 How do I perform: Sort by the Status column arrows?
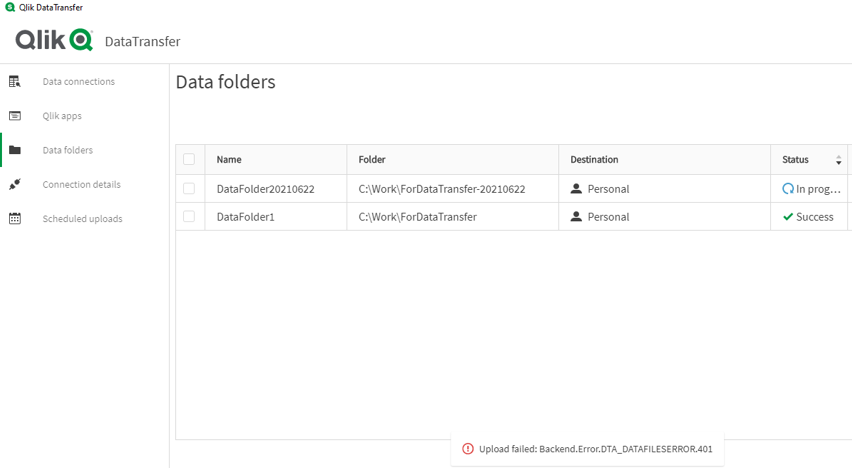click(839, 160)
